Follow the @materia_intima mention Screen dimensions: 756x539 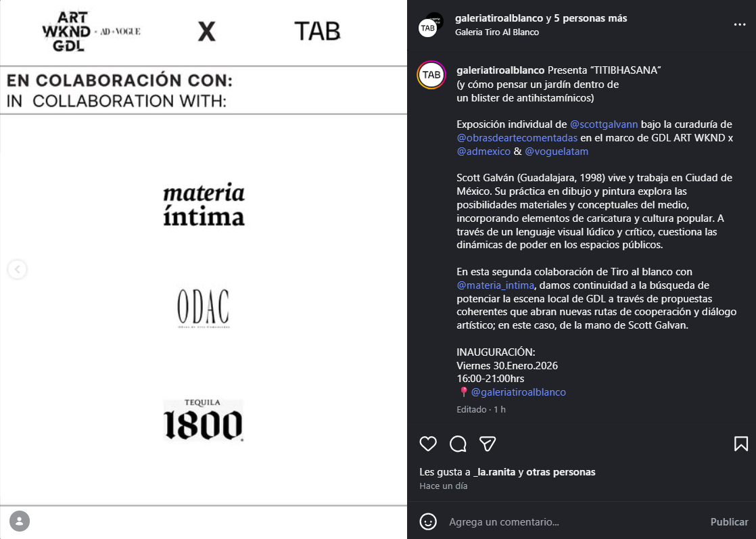495,285
